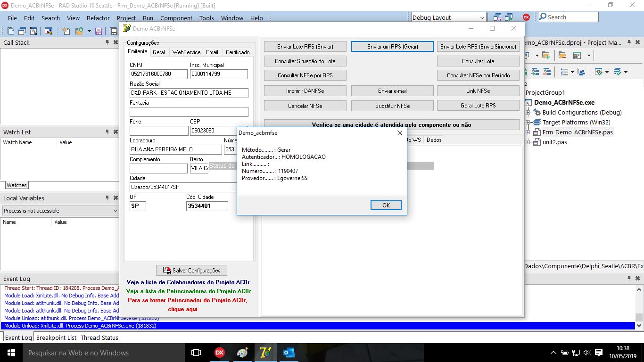The image size is (644, 362).
Task: Click the Imprimir DANFSe button
Action: [305, 91]
